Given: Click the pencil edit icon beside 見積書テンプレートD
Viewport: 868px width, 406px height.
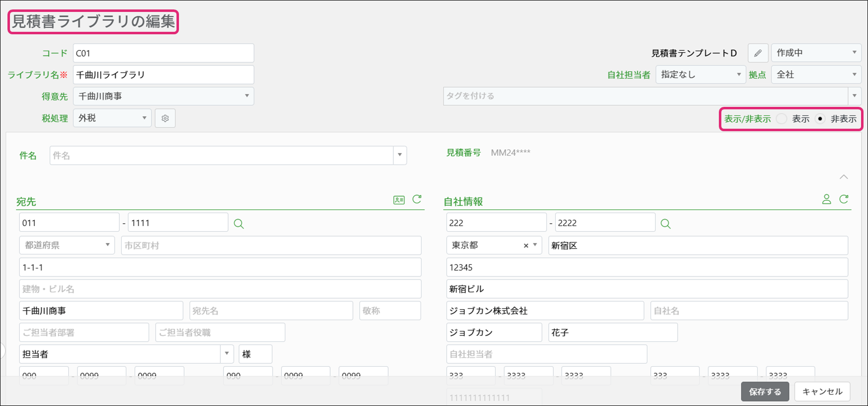Looking at the screenshot, I should click(x=758, y=53).
